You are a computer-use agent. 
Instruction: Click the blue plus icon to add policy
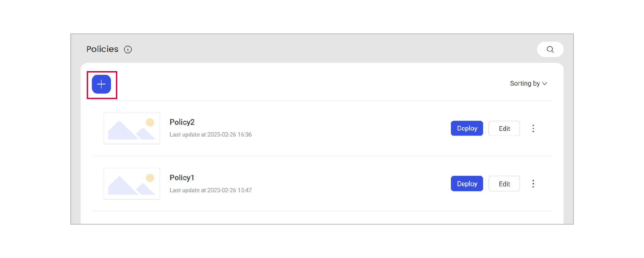pos(101,84)
